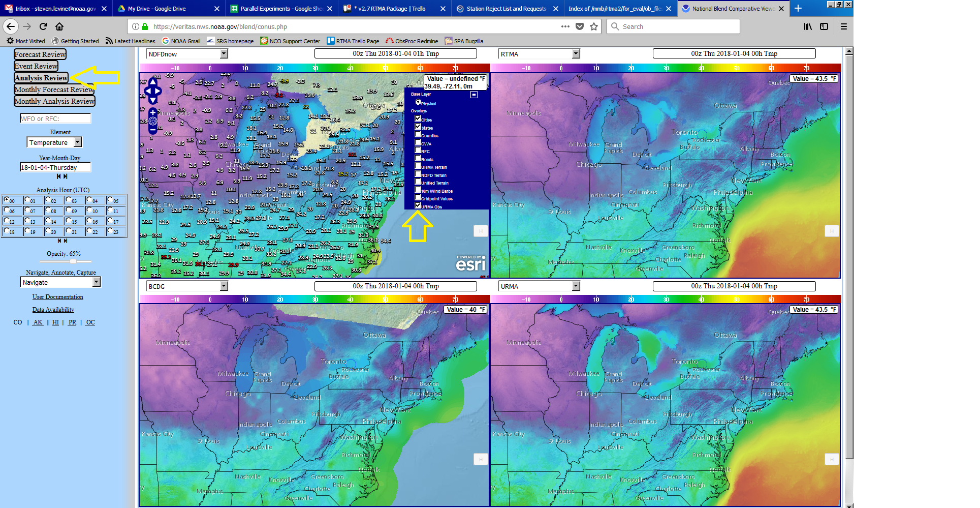This screenshot has height=508, width=980.
Task: Open a new browser tab
Action: pyautogui.click(x=798, y=8)
